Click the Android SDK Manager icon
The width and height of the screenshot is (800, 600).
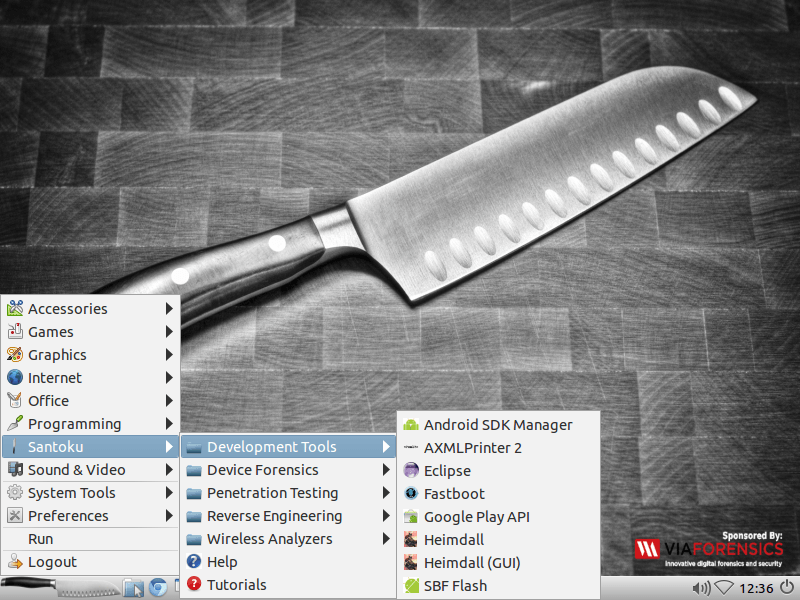(411, 424)
